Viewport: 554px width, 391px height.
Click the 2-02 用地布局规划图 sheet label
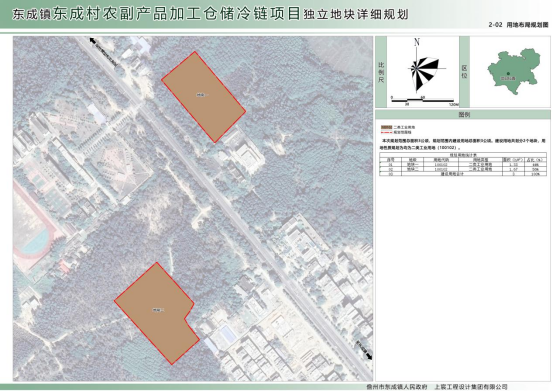coord(518,25)
